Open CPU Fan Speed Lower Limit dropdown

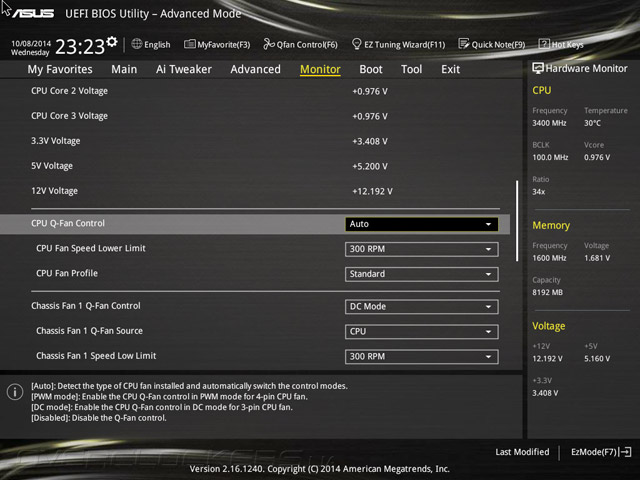[422, 249]
